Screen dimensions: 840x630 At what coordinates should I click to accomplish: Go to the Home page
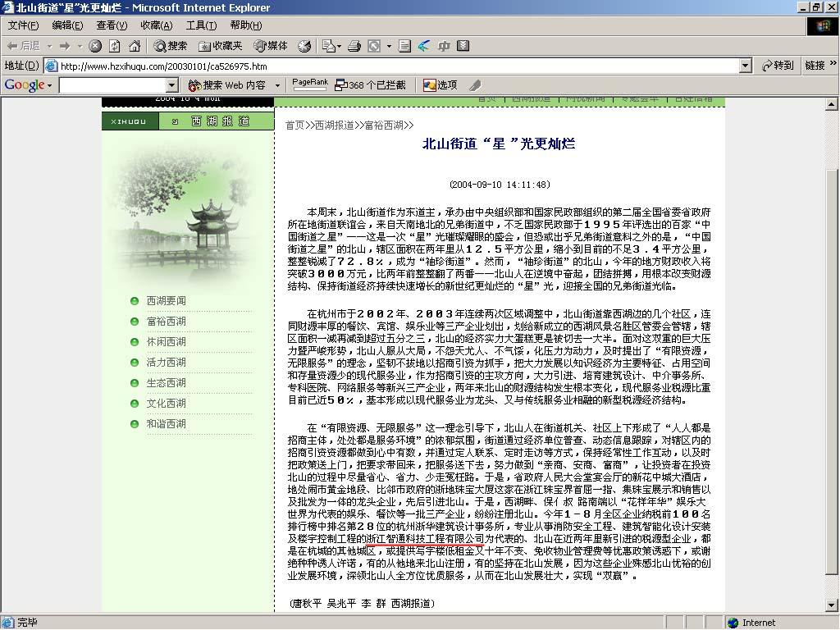135,46
